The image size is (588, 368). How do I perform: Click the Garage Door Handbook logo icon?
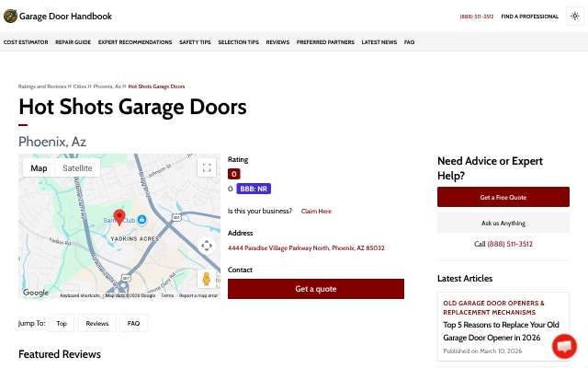point(10,17)
